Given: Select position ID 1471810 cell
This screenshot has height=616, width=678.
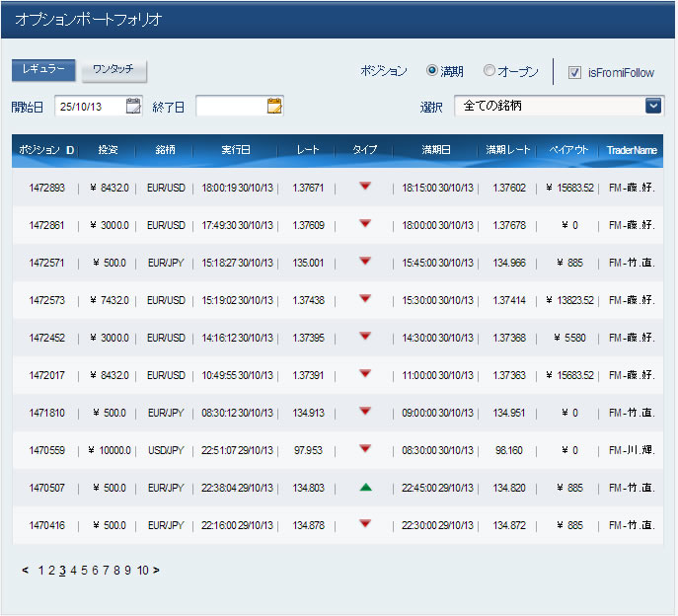Looking at the screenshot, I should (46, 413).
